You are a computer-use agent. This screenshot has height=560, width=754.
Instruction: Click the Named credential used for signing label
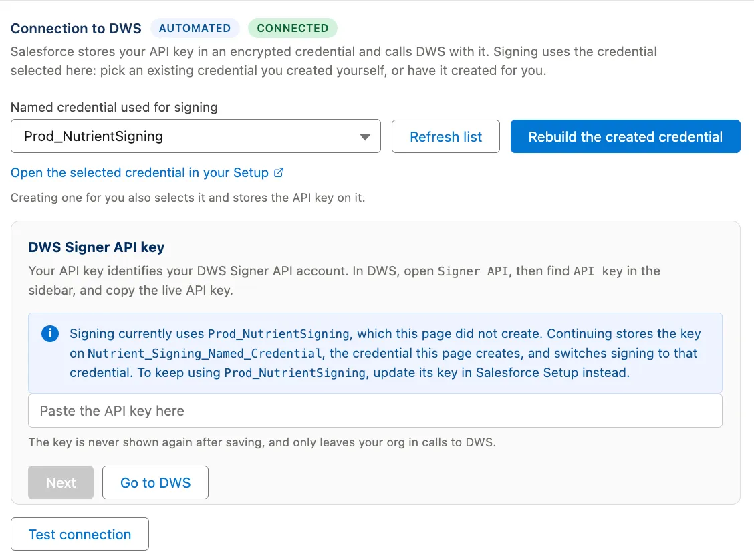pos(114,107)
